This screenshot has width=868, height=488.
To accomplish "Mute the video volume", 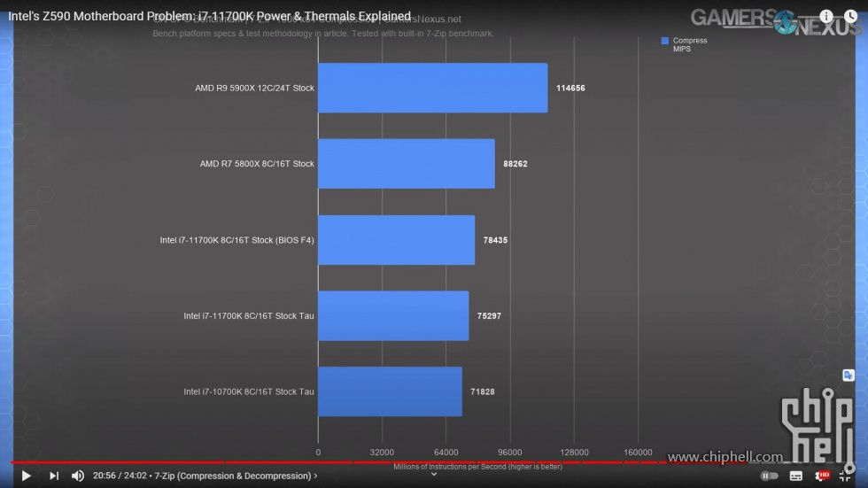I will [78, 476].
